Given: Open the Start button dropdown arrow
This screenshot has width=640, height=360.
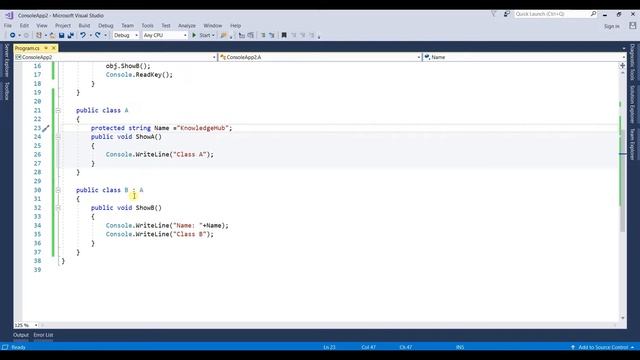Looking at the screenshot, I should click(x=213, y=36).
